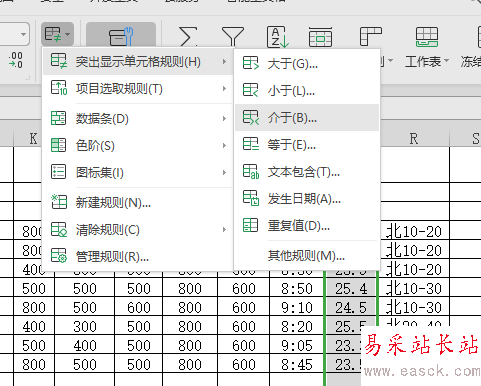Select column K header
This screenshot has width=481, height=386.
34,138
